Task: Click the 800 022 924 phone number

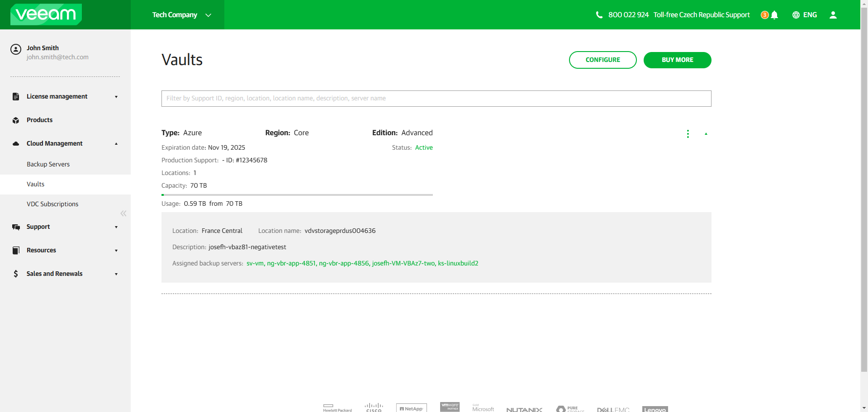Action: tap(628, 15)
